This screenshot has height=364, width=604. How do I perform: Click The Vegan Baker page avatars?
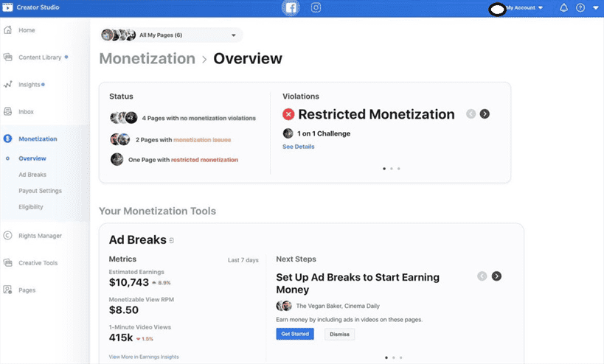pyautogui.click(x=284, y=306)
